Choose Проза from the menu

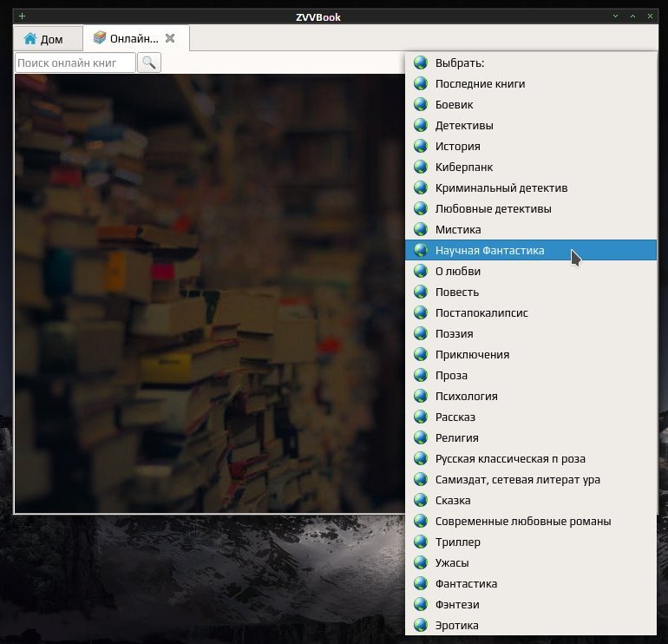coord(531,376)
